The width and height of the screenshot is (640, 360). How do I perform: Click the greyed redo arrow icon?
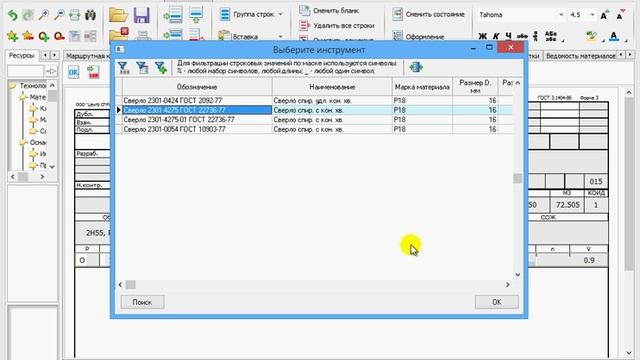coord(28,16)
